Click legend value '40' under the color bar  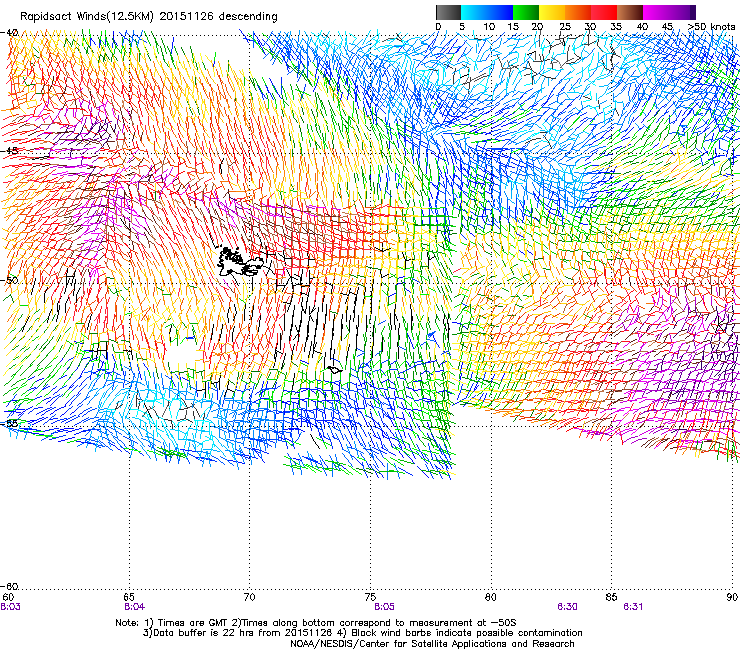(x=642, y=27)
